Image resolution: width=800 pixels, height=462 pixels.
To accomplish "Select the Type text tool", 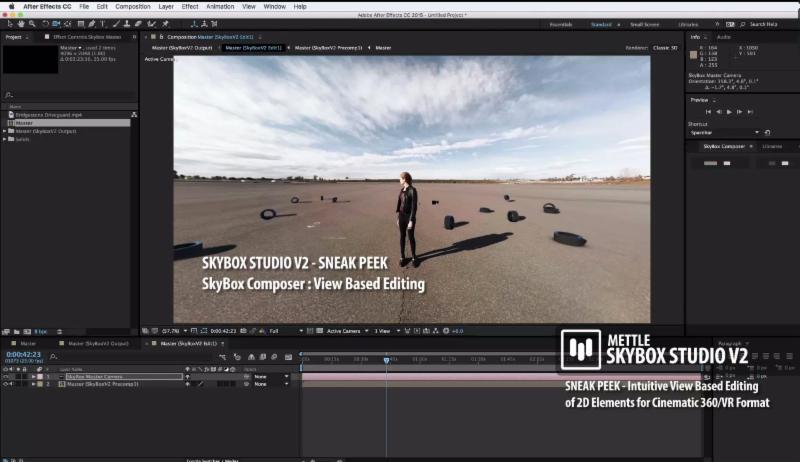I will [x=101, y=22].
